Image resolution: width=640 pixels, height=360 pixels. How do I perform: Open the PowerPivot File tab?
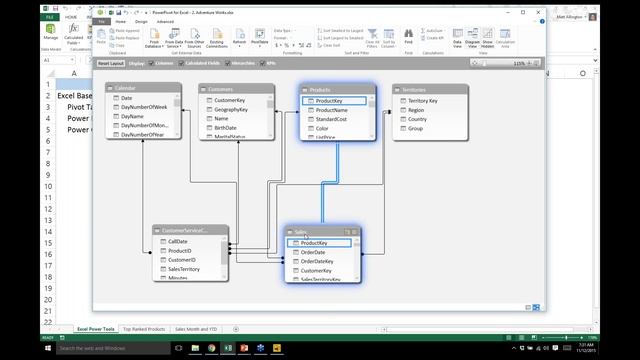tap(101, 22)
